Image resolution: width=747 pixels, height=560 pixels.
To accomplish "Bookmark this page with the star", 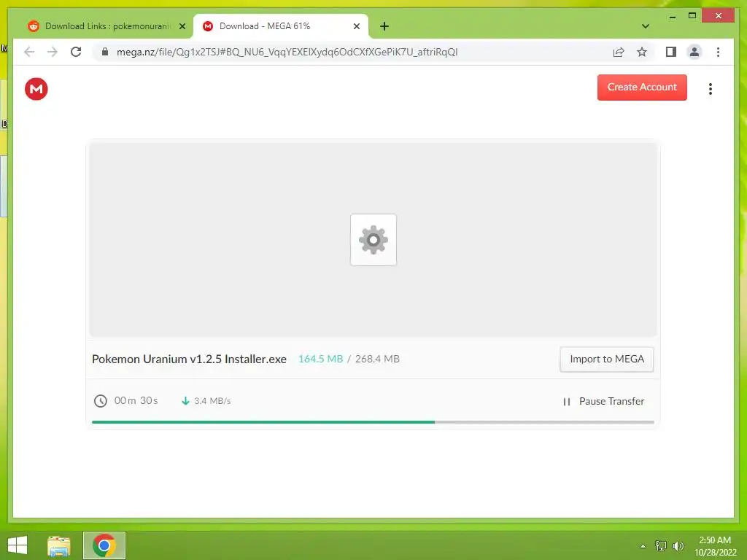I will 642,52.
